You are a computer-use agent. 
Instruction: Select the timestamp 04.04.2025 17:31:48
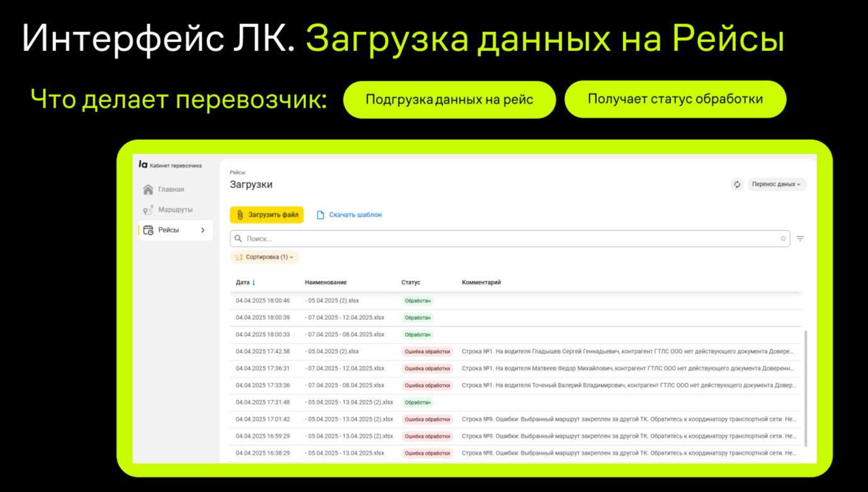(x=262, y=403)
